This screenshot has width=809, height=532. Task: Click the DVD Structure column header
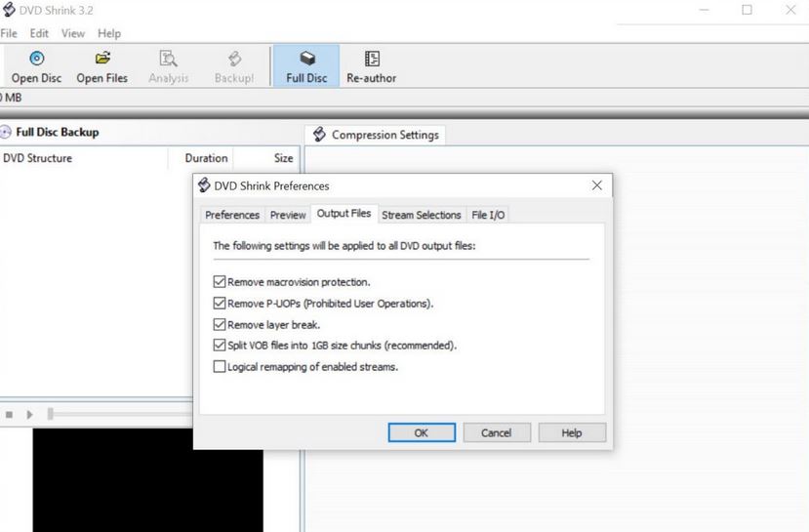point(84,158)
